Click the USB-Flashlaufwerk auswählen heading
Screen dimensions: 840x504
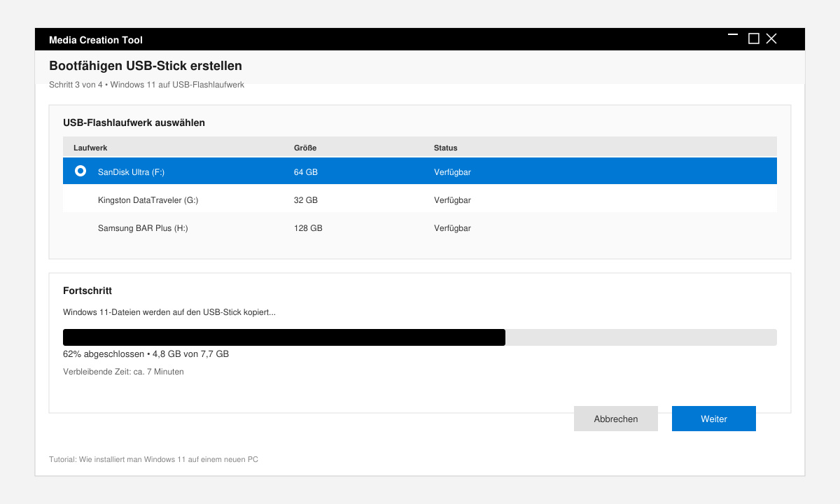(x=134, y=122)
